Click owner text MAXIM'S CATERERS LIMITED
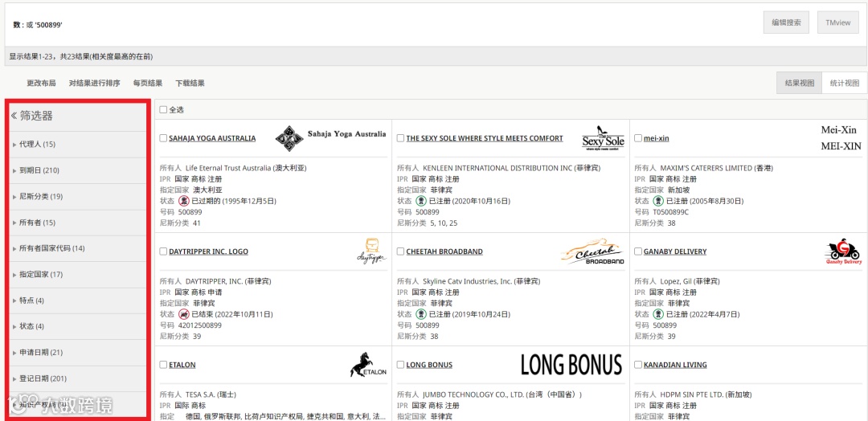Image resolution: width=868 pixels, height=421 pixels. 706,168
